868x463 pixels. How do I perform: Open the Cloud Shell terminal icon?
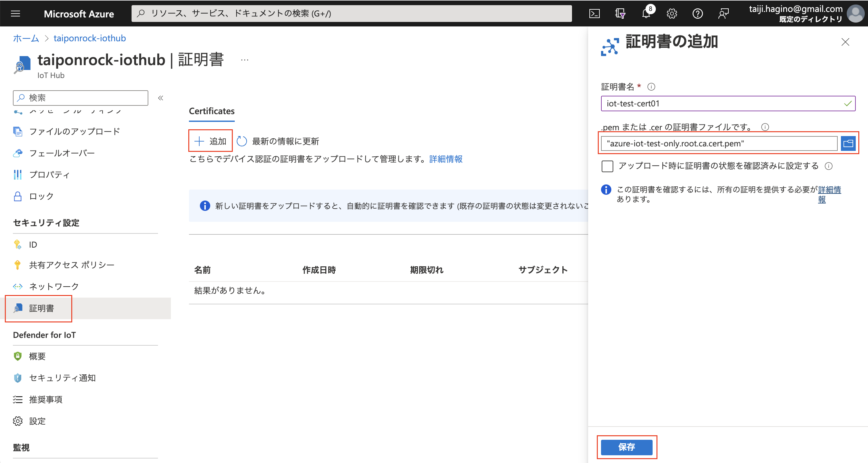click(594, 14)
